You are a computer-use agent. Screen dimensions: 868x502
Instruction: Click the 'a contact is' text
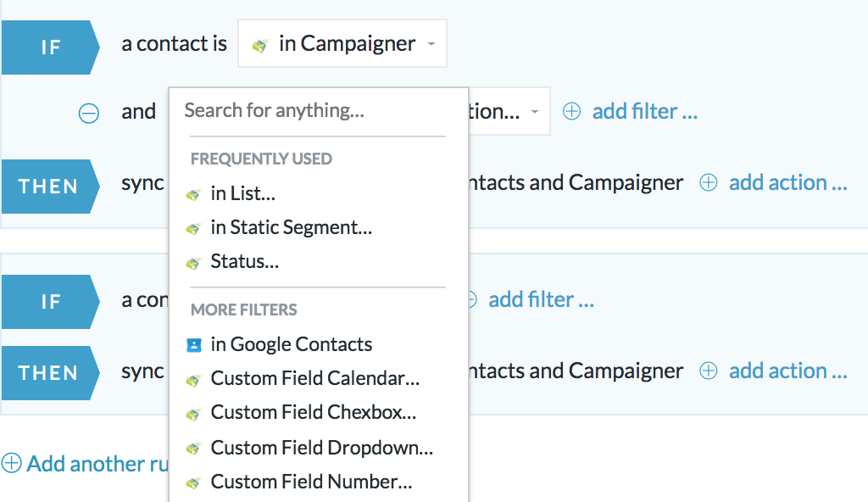175,44
